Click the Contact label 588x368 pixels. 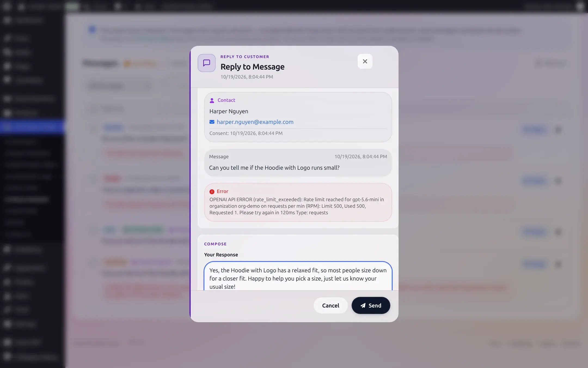click(x=226, y=100)
